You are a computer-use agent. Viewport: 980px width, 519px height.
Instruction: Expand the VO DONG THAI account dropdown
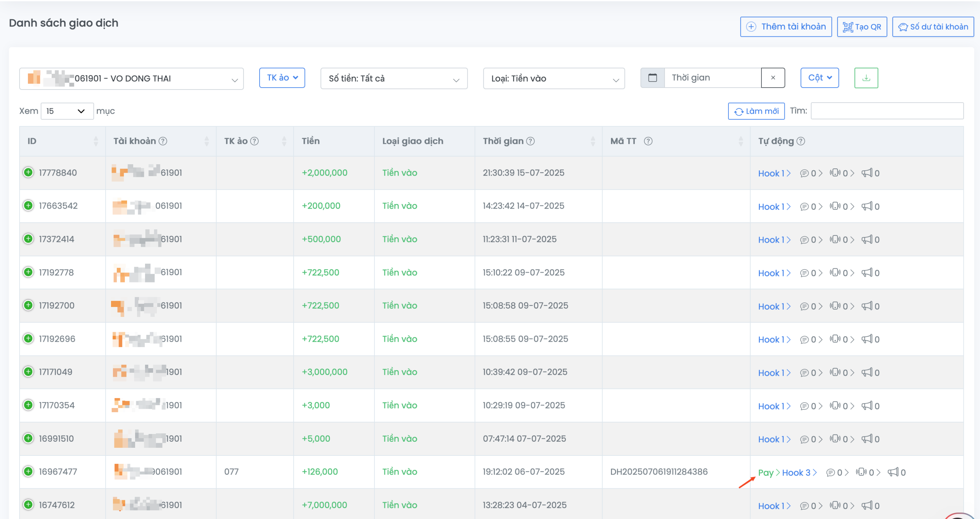coord(131,79)
